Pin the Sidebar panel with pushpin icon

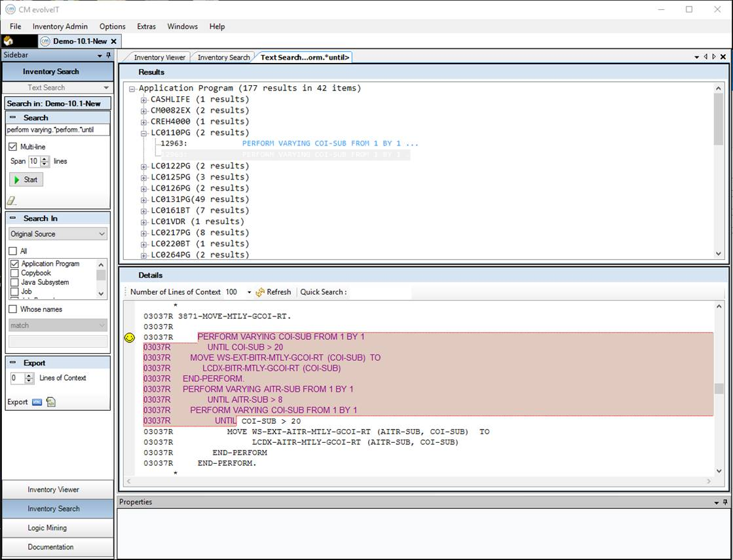tap(109, 56)
